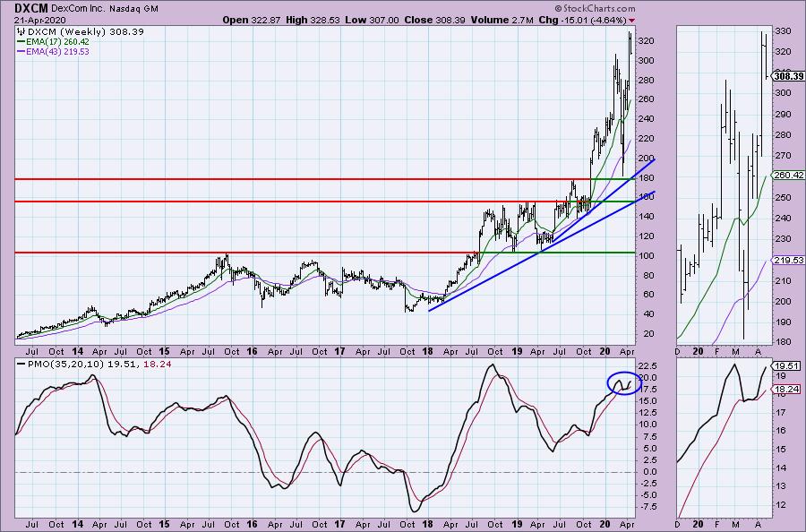This screenshot has width=806, height=532.
Task: Click the DXCM ticker symbol title
Action: click(x=30, y=8)
